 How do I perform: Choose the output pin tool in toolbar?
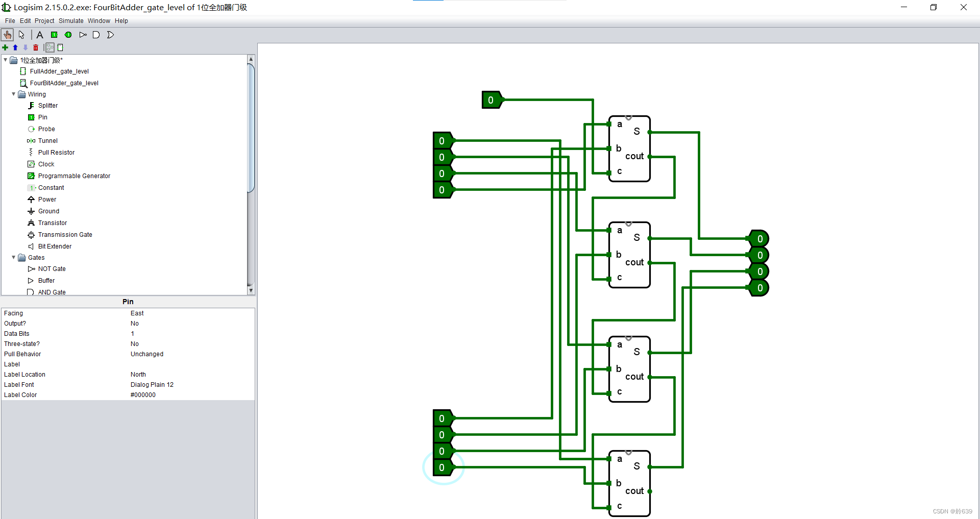tap(68, 35)
